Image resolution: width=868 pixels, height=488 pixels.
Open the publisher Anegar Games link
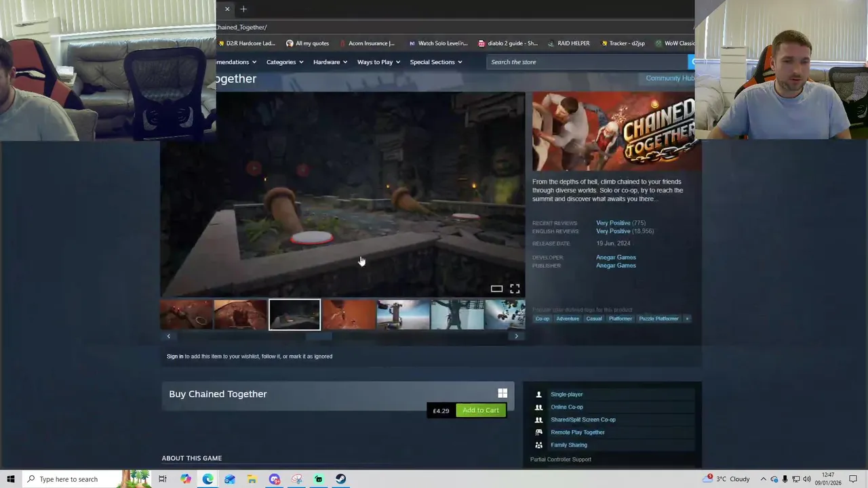click(616, 266)
